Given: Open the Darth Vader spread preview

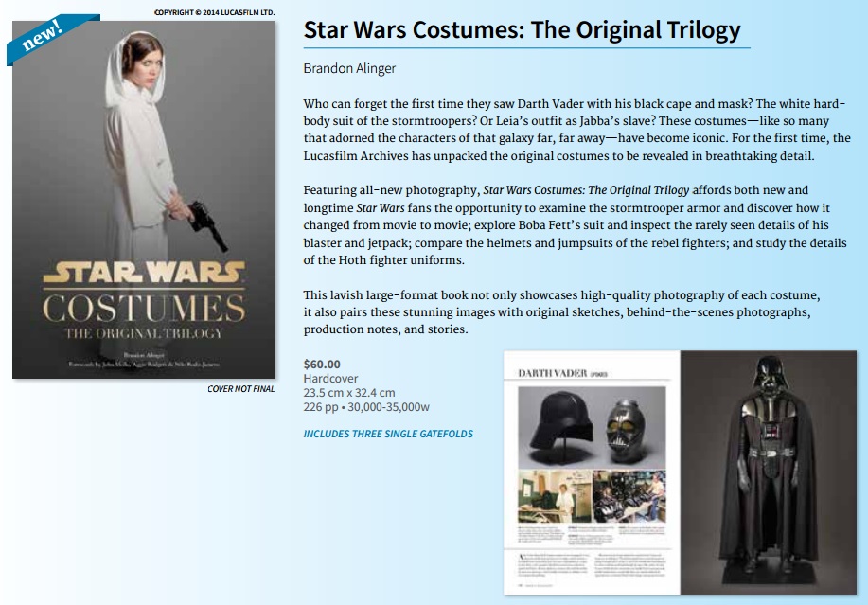Looking at the screenshot, I should point(680,472).
